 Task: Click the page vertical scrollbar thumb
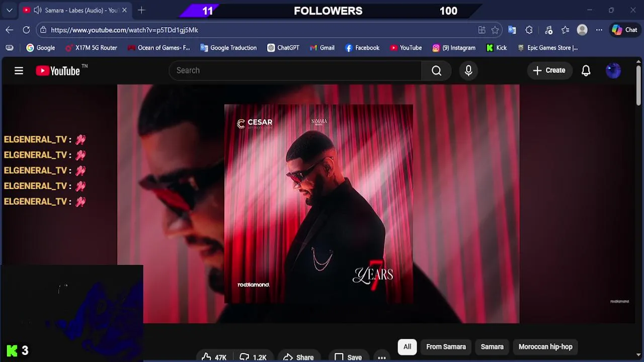click(639, 85)
